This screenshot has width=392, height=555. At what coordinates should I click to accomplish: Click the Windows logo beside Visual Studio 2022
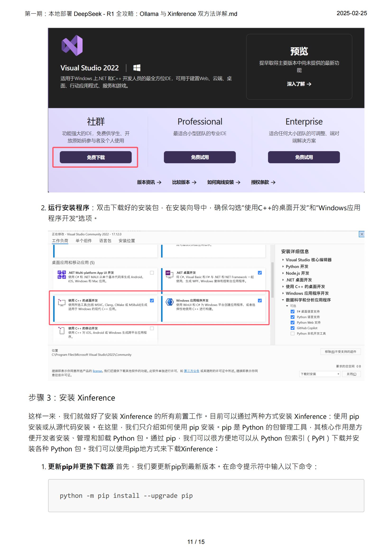click(x=137, y=68)
